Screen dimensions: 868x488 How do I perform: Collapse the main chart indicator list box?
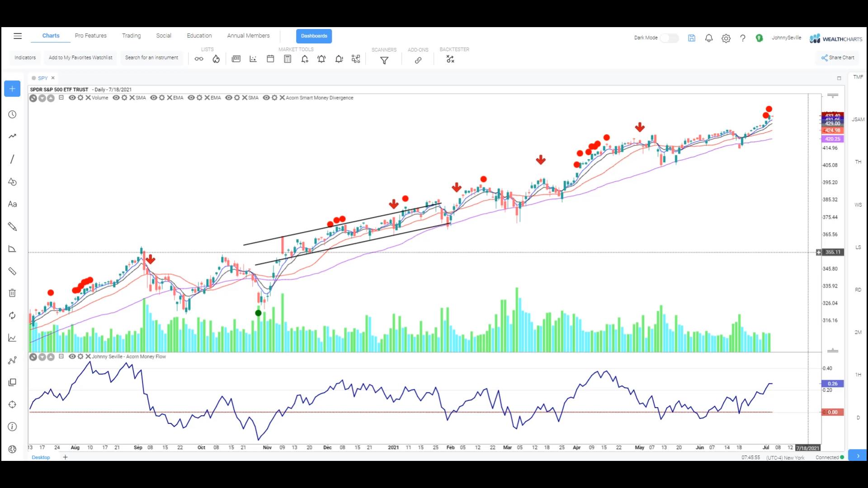[x=61, y=98]
